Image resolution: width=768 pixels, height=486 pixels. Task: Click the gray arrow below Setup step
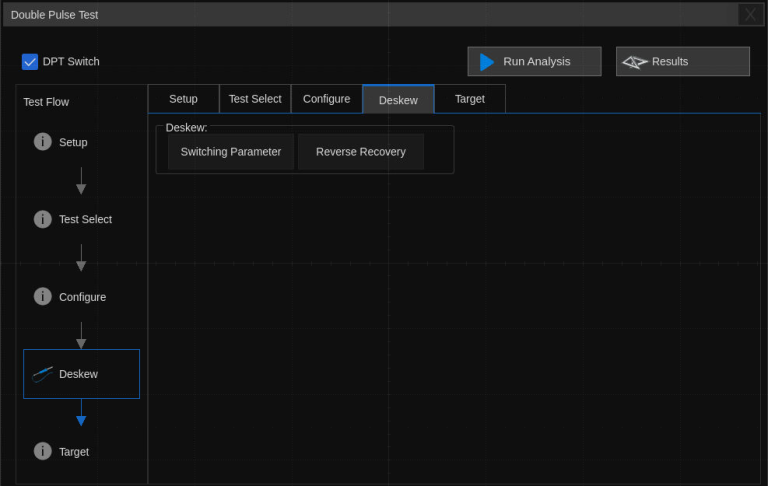coord(81,181)
